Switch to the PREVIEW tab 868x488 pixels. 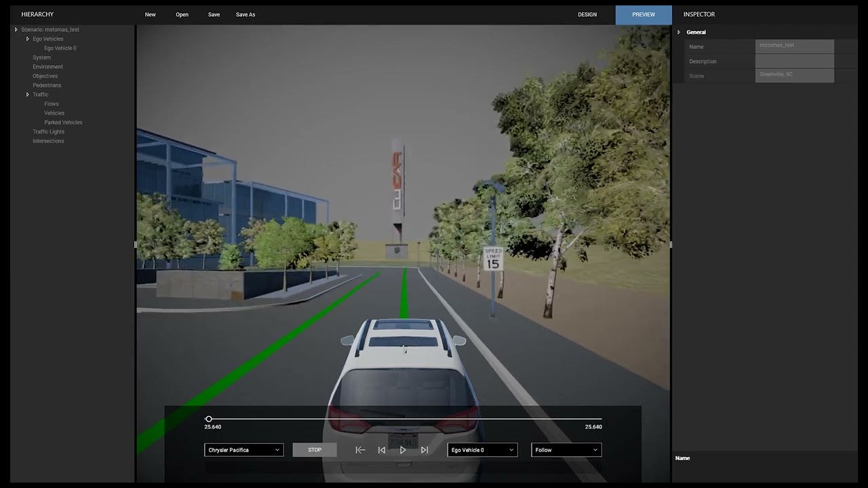point(644,14)
